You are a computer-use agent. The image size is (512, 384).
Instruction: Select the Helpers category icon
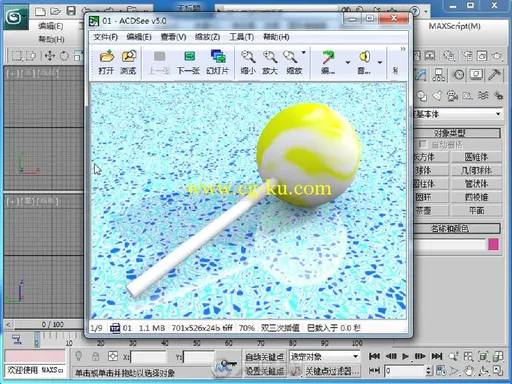tap(467, 96)
